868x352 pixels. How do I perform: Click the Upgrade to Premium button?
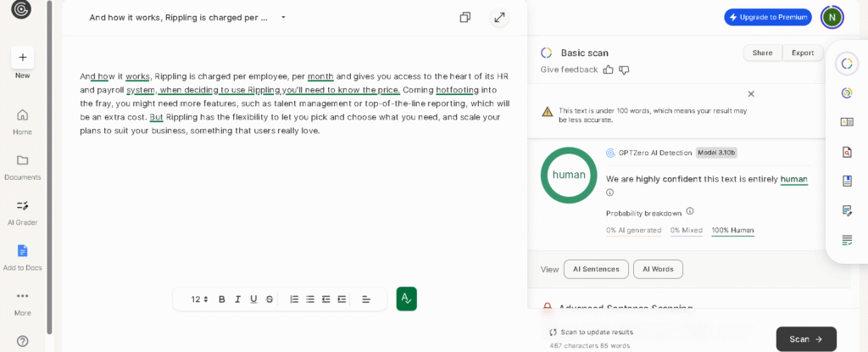click(767, 17)
